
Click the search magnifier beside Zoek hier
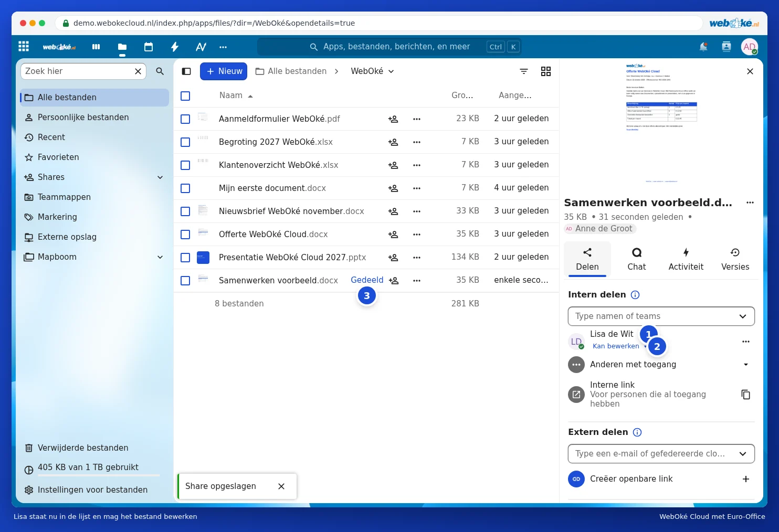coord(160,71)
